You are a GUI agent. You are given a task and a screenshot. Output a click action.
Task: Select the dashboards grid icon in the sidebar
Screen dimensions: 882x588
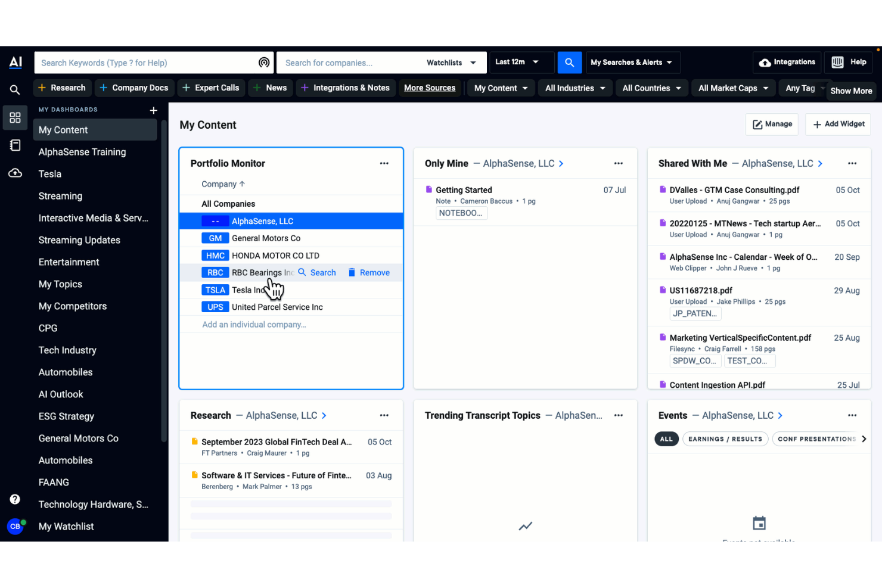[15, 117]
